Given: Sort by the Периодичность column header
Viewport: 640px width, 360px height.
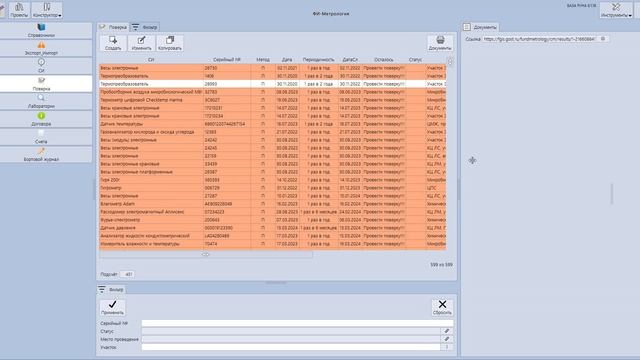Looking at the screenshot, I should pos(318,60).
